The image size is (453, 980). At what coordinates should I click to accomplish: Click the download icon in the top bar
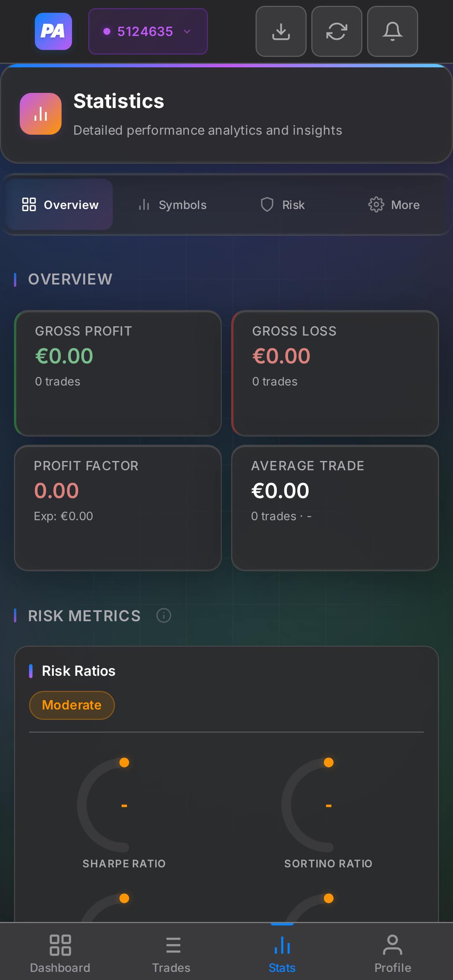tap(281, 31)
